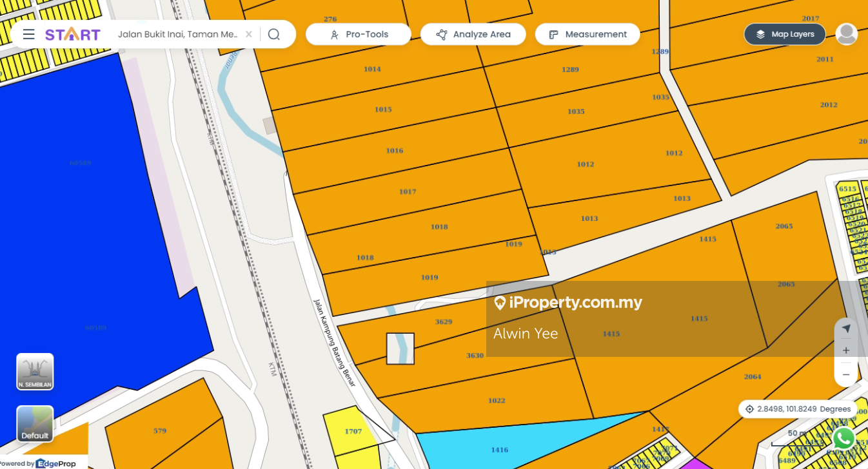The width and height of the screenshot is (868, 469).
Task: Click the coordinates degrees display
Action: coord(798,409)
